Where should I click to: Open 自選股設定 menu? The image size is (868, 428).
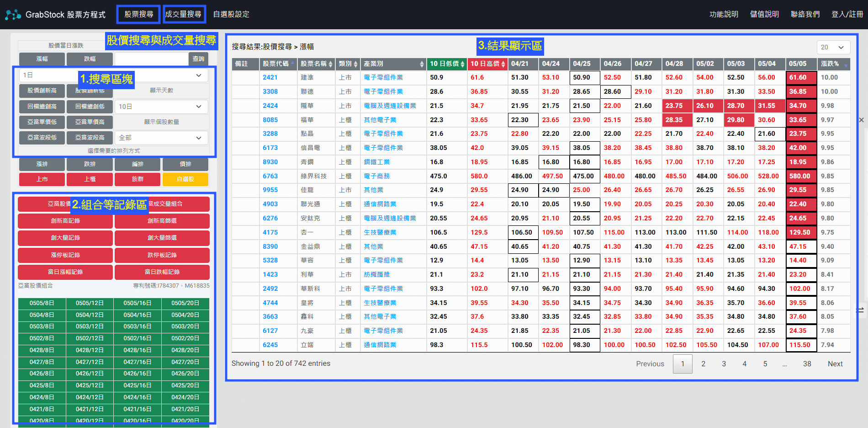[231, 14]
